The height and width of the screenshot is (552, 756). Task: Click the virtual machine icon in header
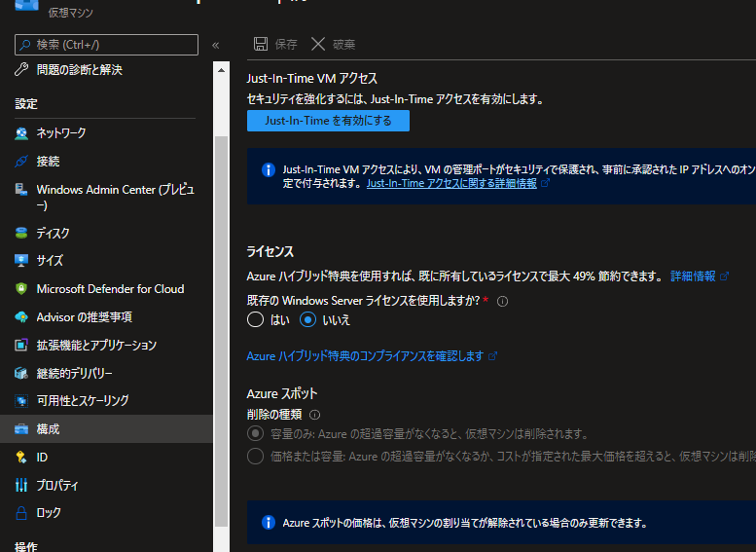[27, 5]
